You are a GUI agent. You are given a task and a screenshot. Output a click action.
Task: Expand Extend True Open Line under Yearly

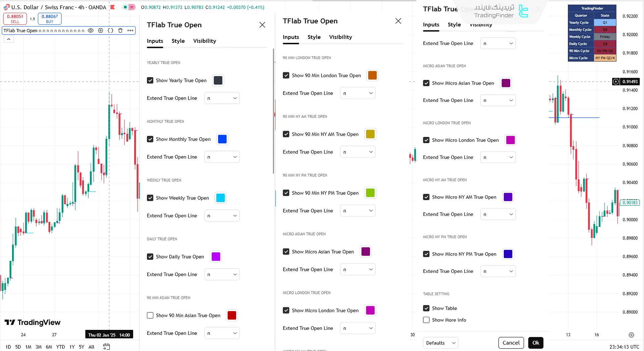pos(222,98)
